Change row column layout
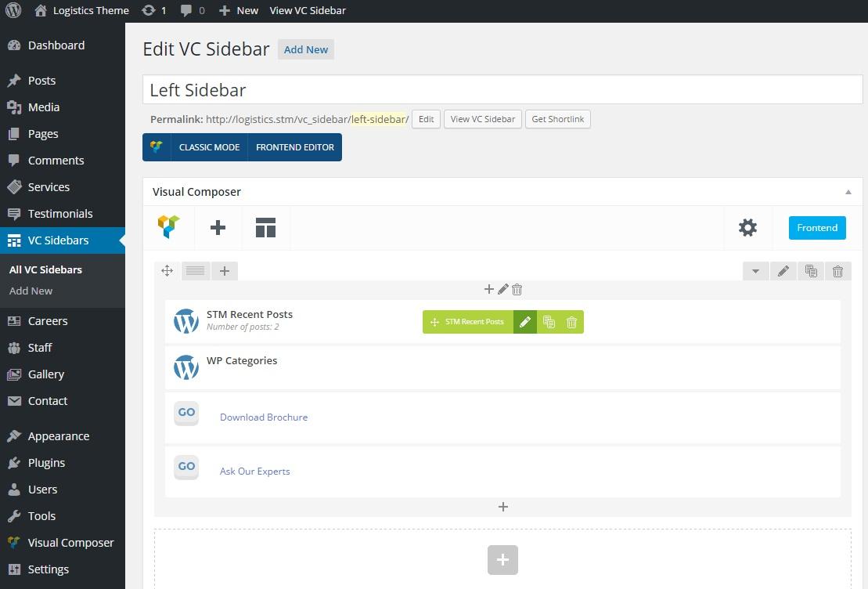The width and height of the screenshot is (868, 589). pos(196,271)
